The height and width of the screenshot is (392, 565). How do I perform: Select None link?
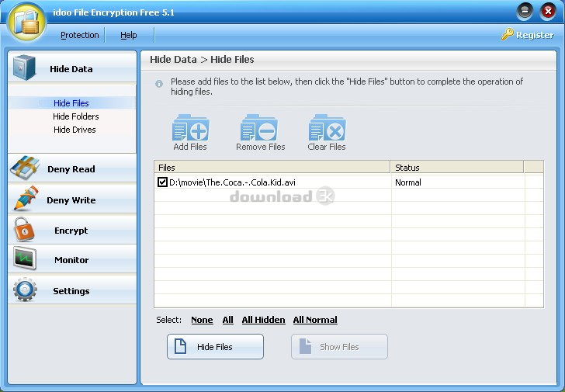point(202,320)
